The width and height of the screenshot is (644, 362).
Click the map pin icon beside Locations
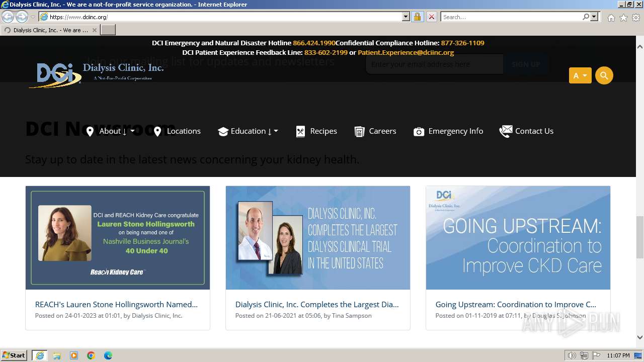[x=157, y=132]
